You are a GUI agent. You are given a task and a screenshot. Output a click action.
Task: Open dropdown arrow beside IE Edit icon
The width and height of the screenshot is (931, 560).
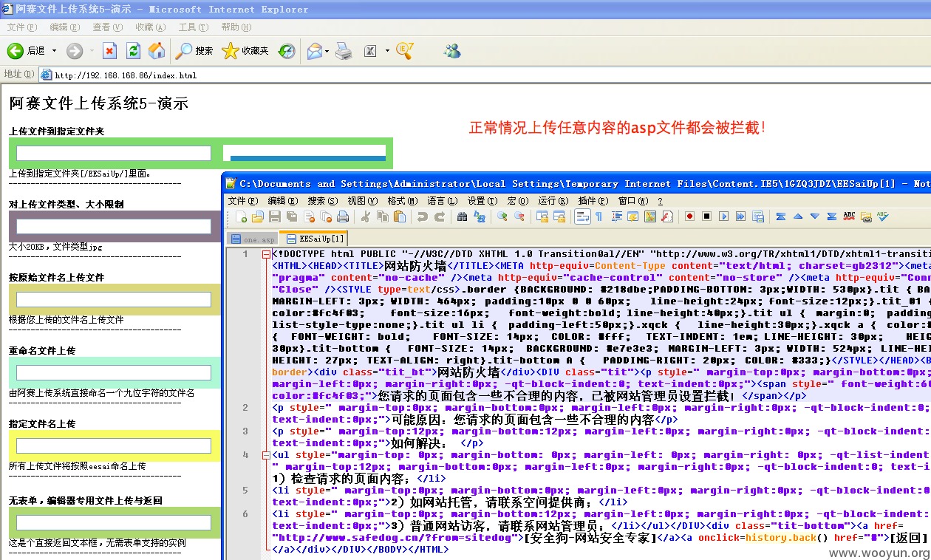tap(387, 51)
